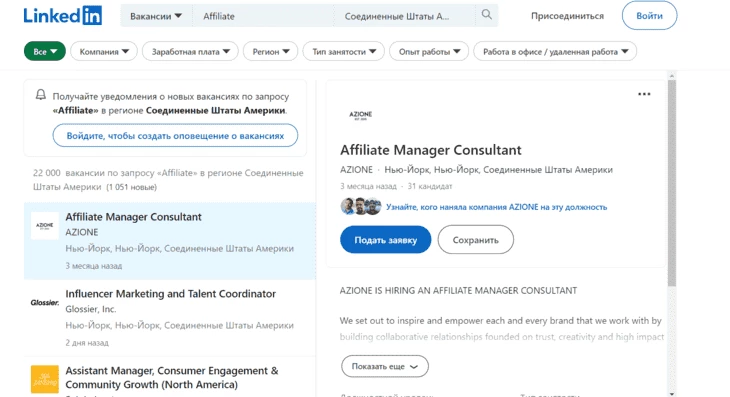The width and height of the screenshot is (730, 397).
Task: Click the AZIONE company name in details
Action: click(x=356, y=169)
